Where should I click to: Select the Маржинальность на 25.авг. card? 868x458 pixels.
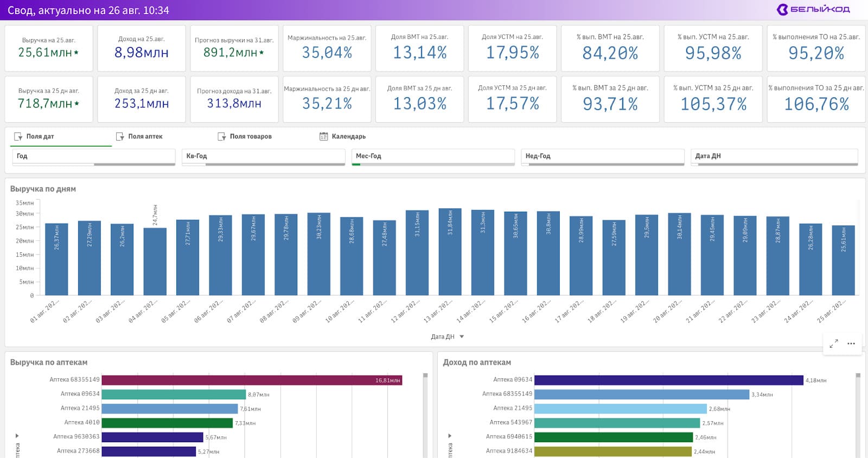pyautogui.click(x=327, y=48)
